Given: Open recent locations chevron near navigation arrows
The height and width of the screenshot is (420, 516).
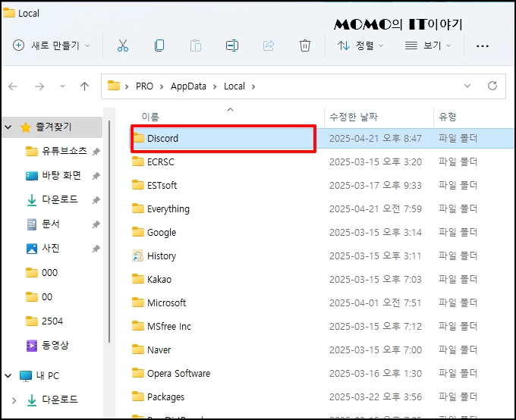Looking at the screenshot, I should coord(62,86).
